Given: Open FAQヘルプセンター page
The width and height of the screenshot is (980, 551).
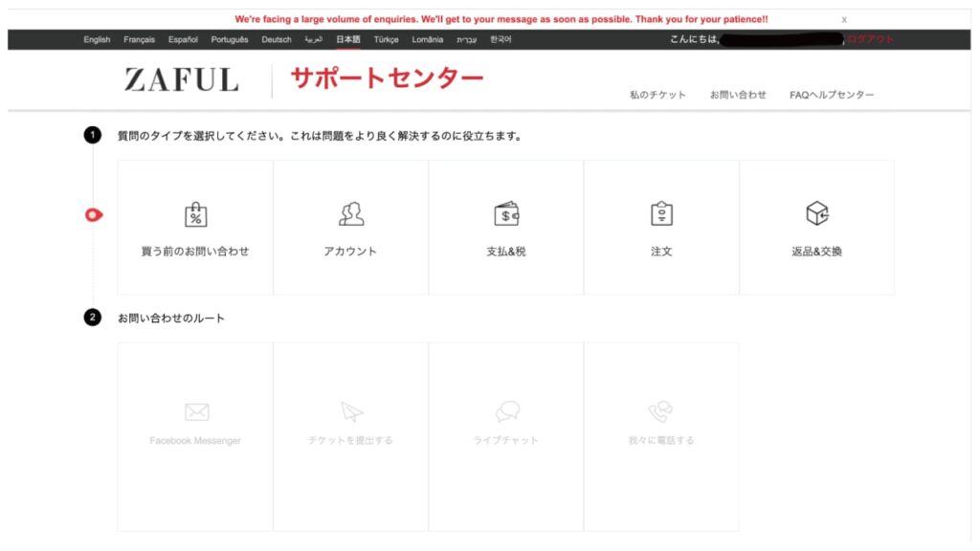Looking at the screenshot, I should (832, 95).
